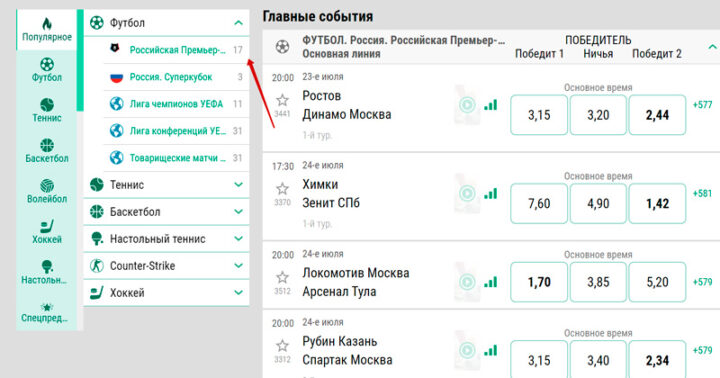Collapse the Главные события league header

coord(712,47)
